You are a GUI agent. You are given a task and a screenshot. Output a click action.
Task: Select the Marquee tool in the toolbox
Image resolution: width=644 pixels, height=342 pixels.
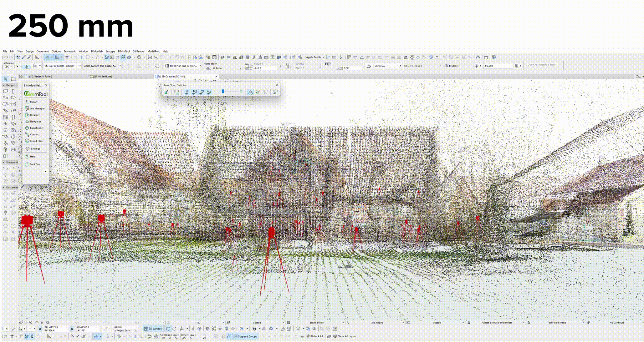pyautogui.click(x=13, y=79)
